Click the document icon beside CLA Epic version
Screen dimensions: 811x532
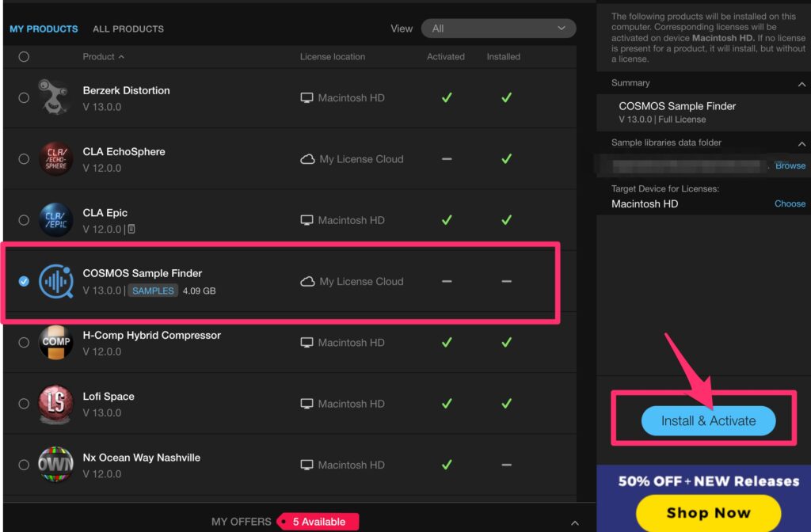(x=131, y=229)
